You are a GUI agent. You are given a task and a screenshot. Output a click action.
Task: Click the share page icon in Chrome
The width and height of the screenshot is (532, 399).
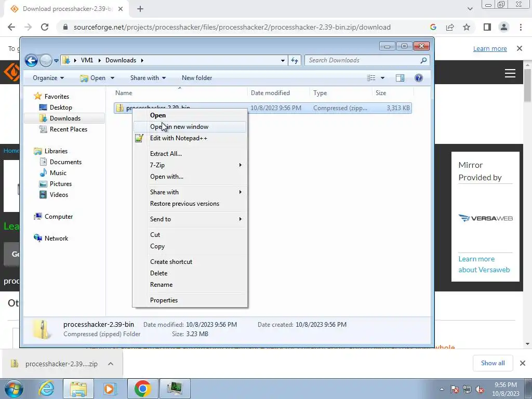click(x=450, y=27)
